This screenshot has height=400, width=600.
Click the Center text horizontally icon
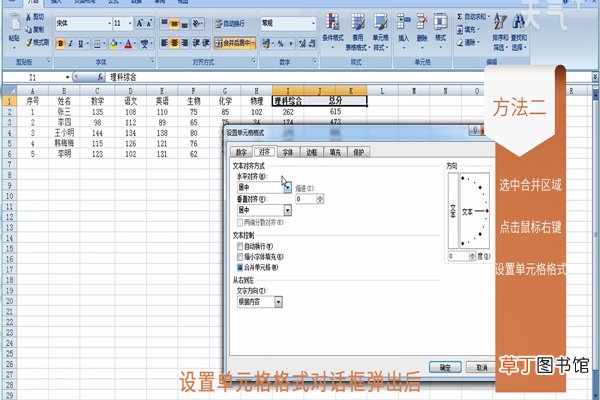[174, 43]
